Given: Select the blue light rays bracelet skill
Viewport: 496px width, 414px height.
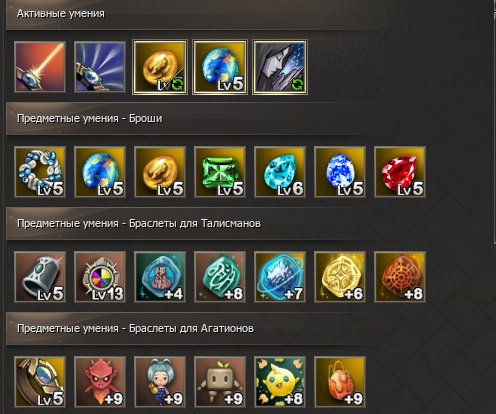Looking at the screenshot, I should [x=100, y=67].
